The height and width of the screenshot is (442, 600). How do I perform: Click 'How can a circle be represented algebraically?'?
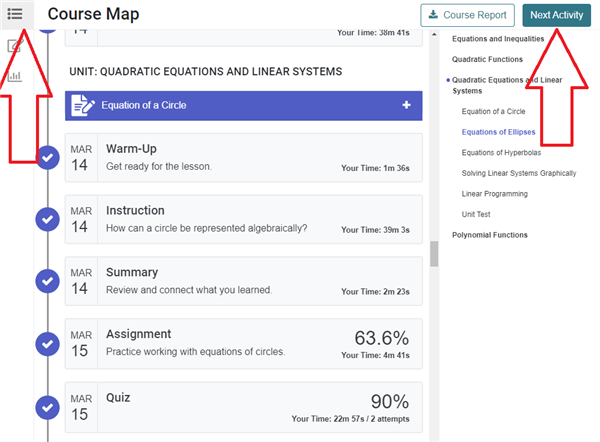pyautogui.click(x=206, y=228)
